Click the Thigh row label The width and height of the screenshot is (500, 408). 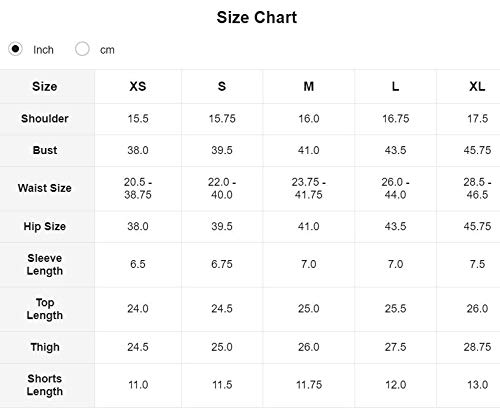(45, 347)
